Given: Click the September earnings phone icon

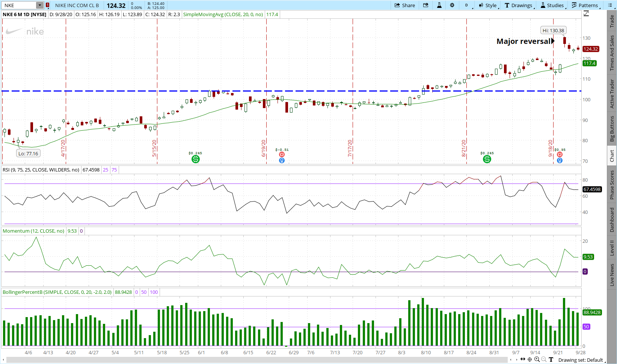Looking at the screenshot, I should (560, 155).
